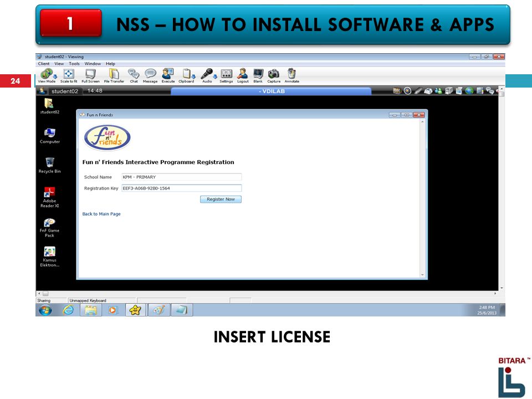Click the Fun n' Friends logo
This screenshot has height=399, width=532.
click(107, 138)
